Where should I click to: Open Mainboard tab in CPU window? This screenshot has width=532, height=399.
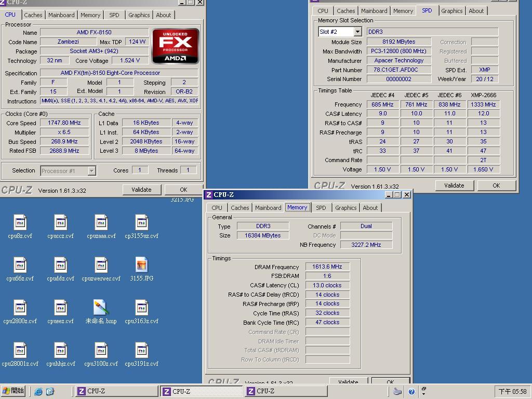[61, 15]
